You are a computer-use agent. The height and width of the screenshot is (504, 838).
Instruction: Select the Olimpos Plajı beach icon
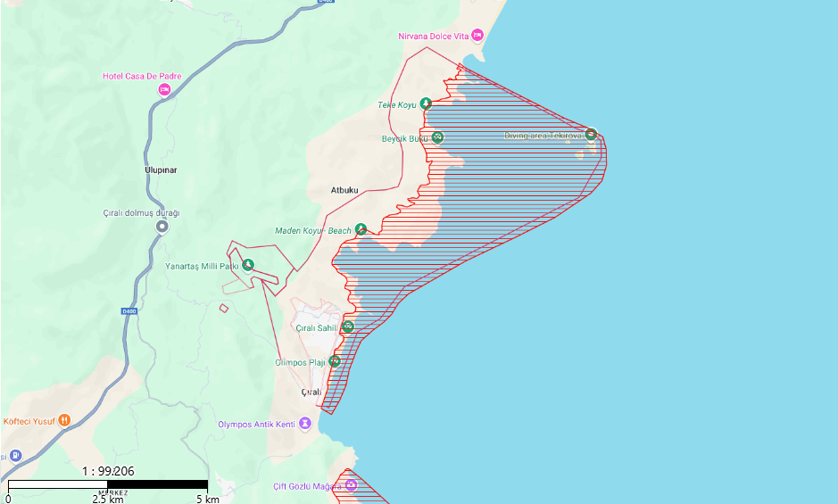tap(335, 362)
